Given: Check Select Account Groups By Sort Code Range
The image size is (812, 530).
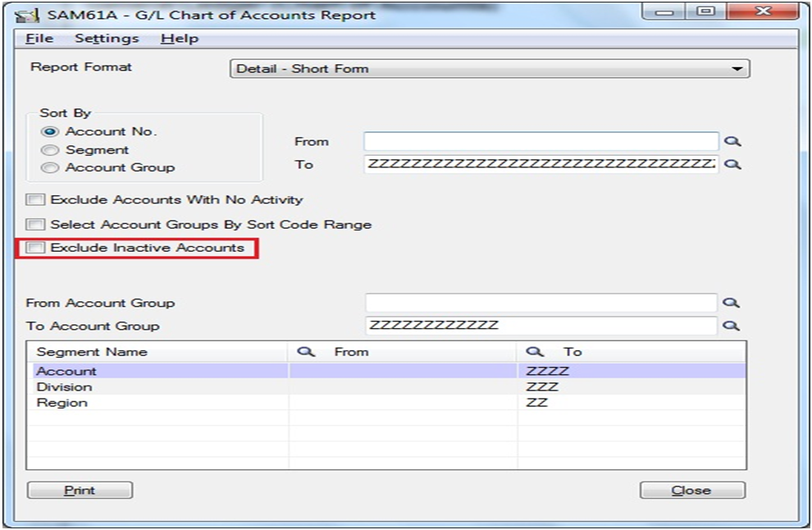Looking at the screenshot, I should [35, 225].
